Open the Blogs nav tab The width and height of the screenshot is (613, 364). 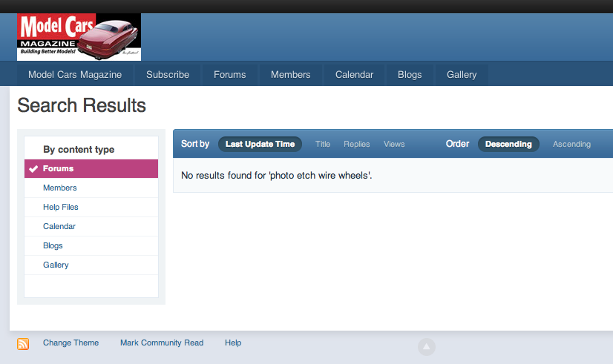click(x=410, y=75)
